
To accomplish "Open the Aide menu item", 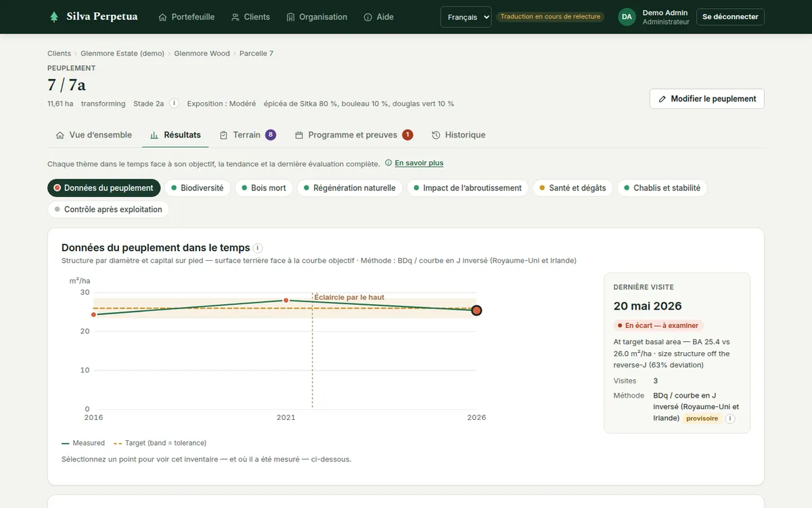I will 378,17.
